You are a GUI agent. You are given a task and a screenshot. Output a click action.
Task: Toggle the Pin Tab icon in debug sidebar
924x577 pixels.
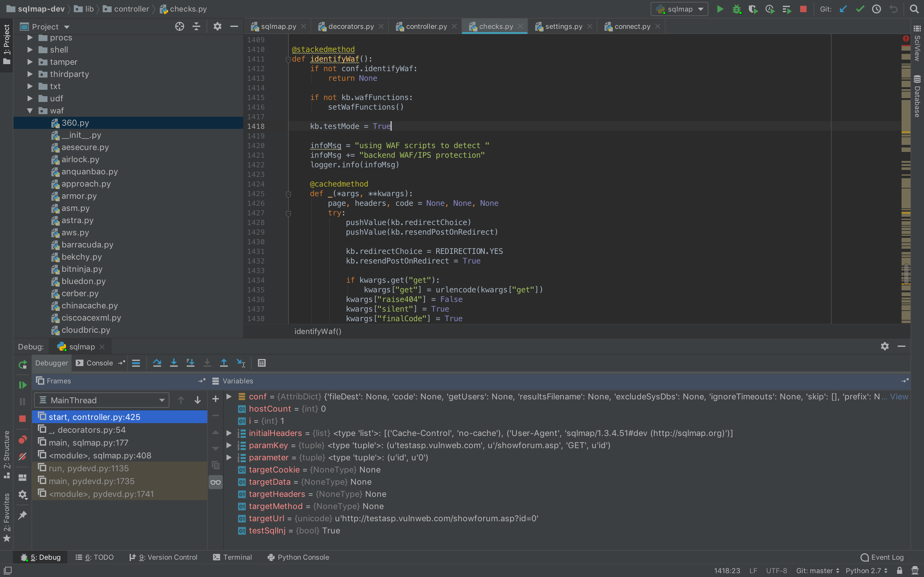[x=22, y=515]
